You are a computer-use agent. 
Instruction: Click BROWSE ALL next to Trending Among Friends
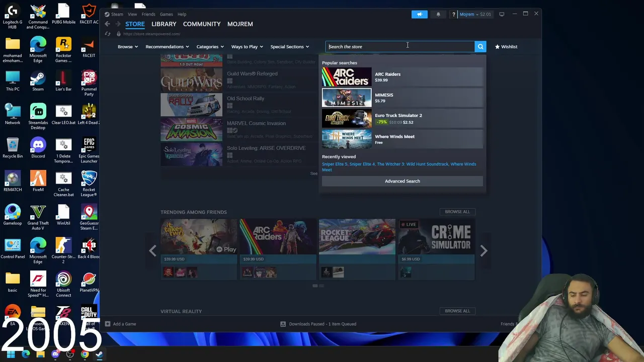click(457, 212)
